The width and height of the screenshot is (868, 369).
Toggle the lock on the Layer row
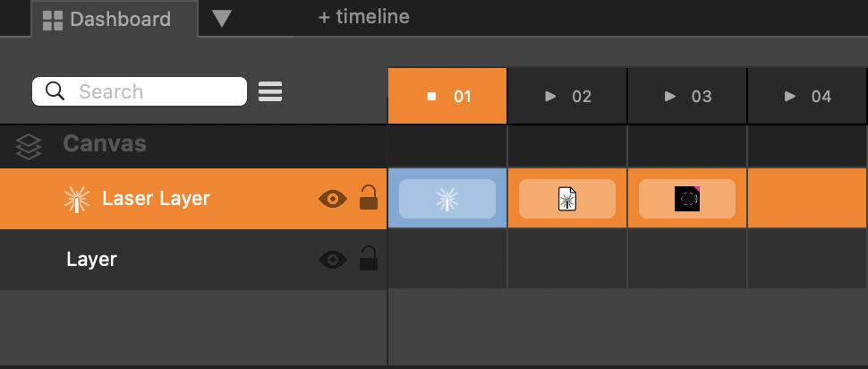tap(368, 259)
